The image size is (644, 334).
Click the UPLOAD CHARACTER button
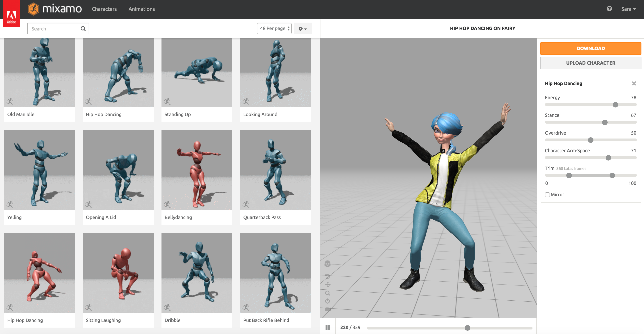590,63
